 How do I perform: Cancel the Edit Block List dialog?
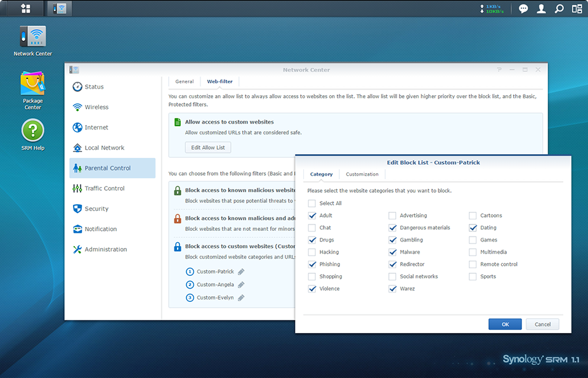[x=542, y=324]
